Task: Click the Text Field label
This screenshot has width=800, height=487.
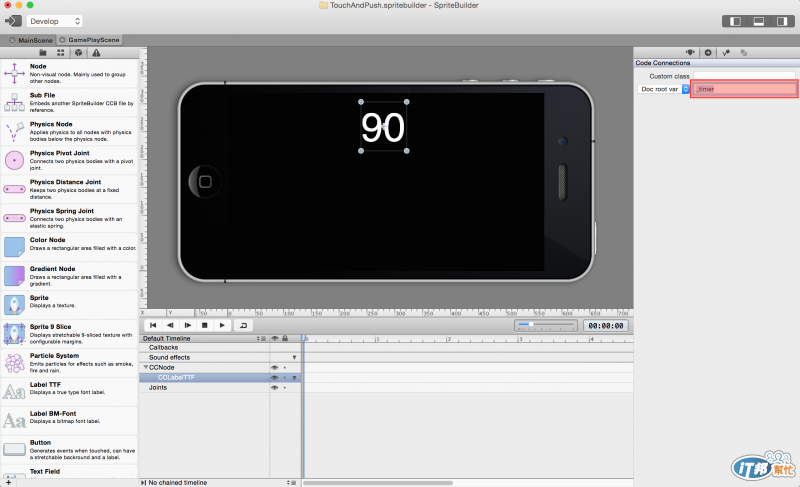Action: [45, 472]
